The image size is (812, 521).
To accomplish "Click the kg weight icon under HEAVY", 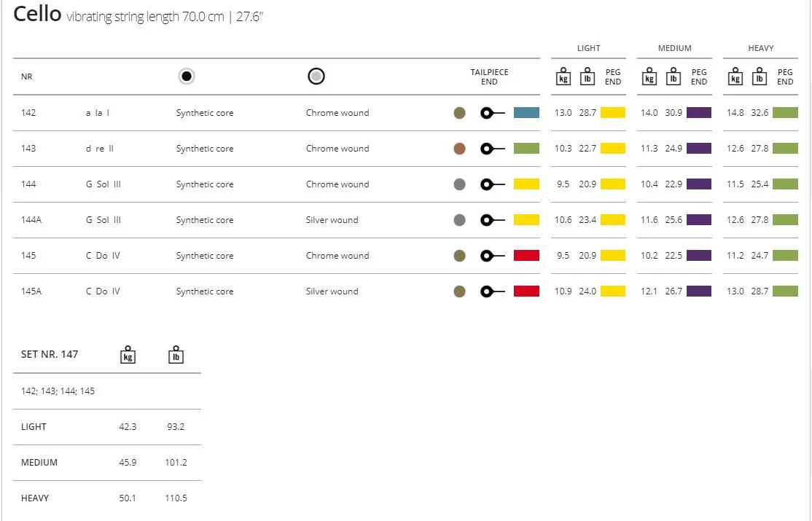I will (x=735, y=77).
